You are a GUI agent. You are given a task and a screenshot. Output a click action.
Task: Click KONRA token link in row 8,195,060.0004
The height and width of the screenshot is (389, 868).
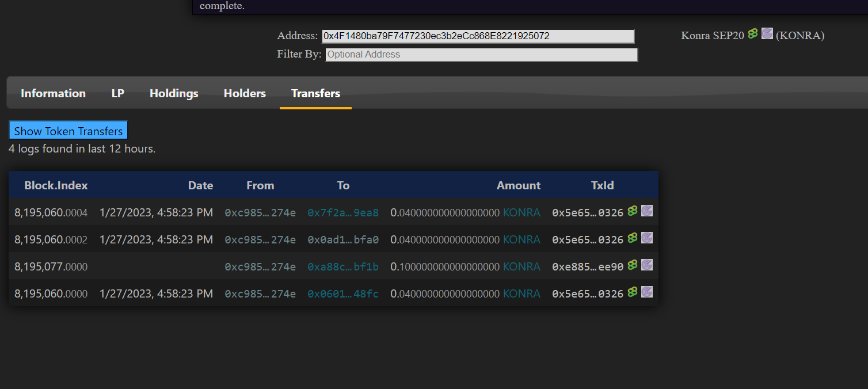click(x=521, y=213)
